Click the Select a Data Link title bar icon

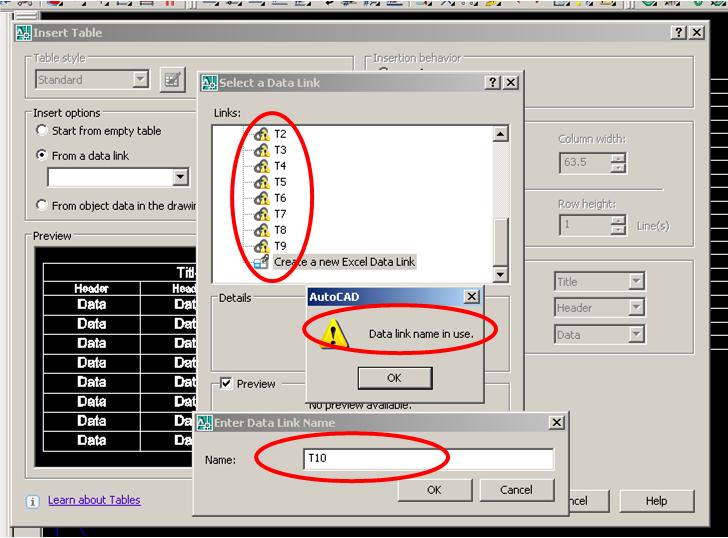click(x=209, y=83)
